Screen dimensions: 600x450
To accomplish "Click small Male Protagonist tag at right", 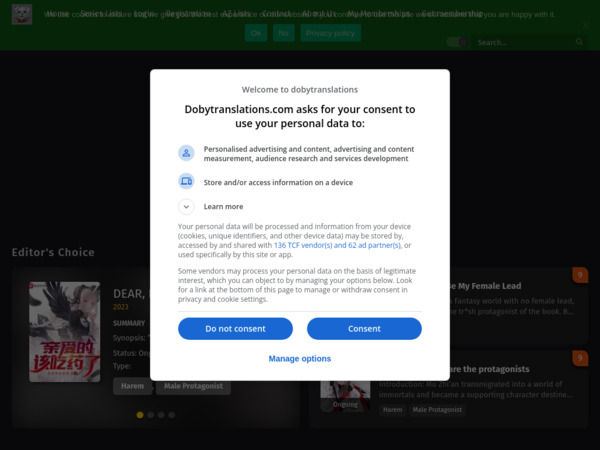I will pos(437,410).
